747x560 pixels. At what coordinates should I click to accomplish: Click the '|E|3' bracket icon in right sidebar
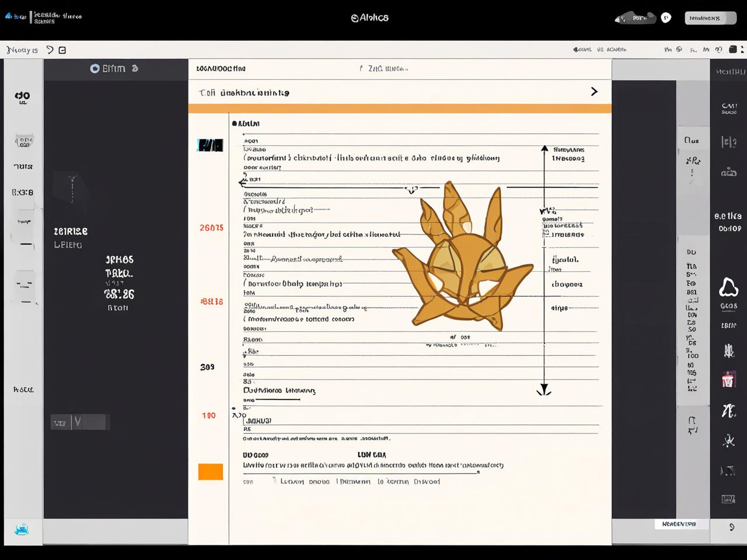coord(729,142)
